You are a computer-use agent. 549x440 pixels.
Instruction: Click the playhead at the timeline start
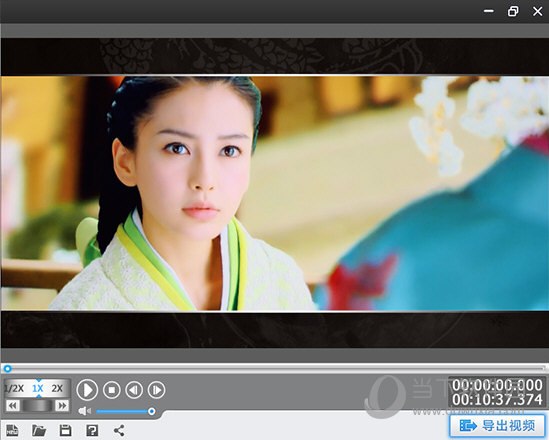coord(7,369)
